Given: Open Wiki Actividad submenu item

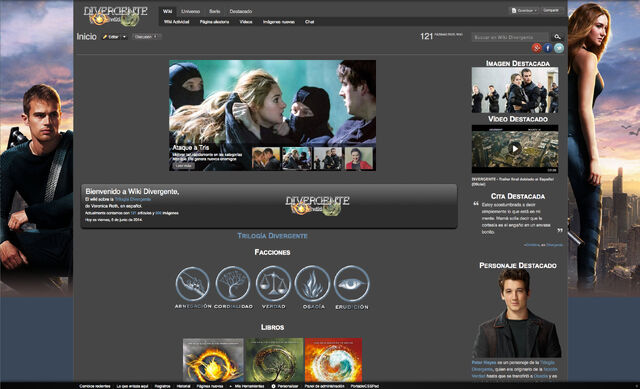Looking at the screenshot, I should [x=177, y=22].
